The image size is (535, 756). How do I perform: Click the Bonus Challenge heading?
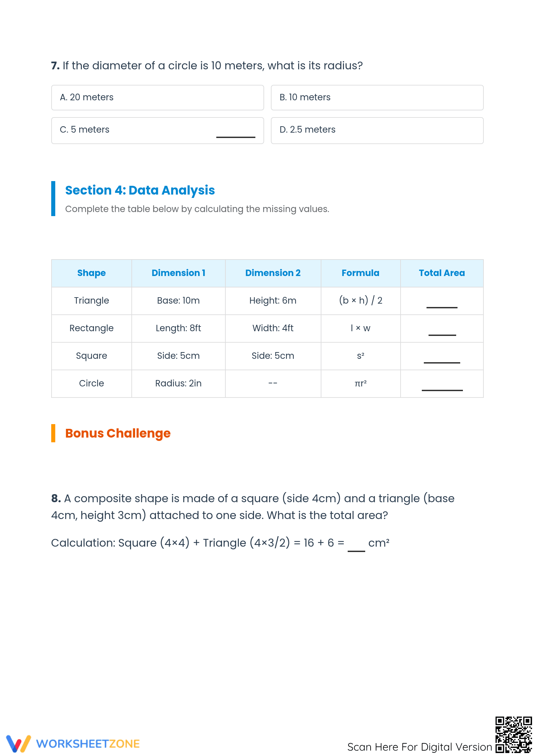point(118,434)
